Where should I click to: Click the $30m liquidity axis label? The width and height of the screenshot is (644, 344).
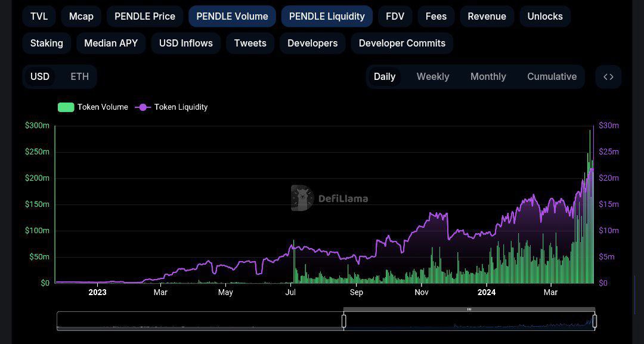[609, 126]
